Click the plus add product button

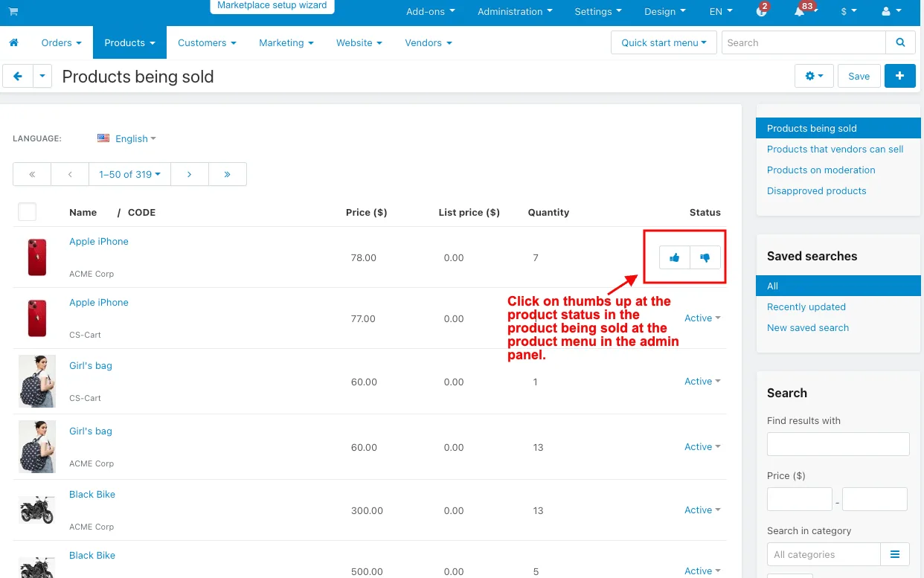900,76
